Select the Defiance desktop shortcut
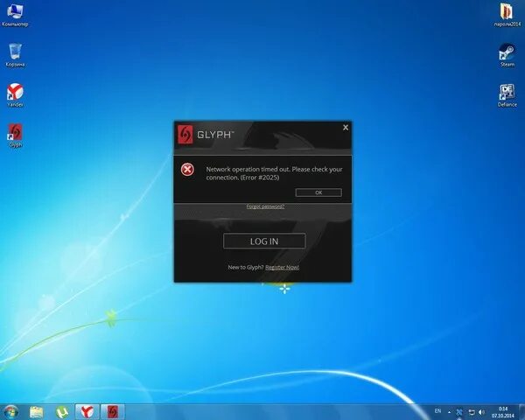The height and width of the screenshot is (420, 525). pyautogui.click(x=507, y=95)
